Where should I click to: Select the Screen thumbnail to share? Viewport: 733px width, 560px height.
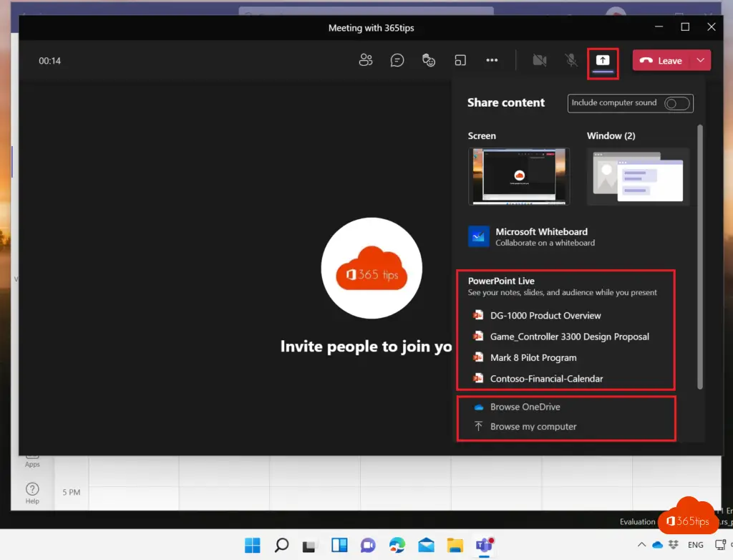tap(519, 176)
